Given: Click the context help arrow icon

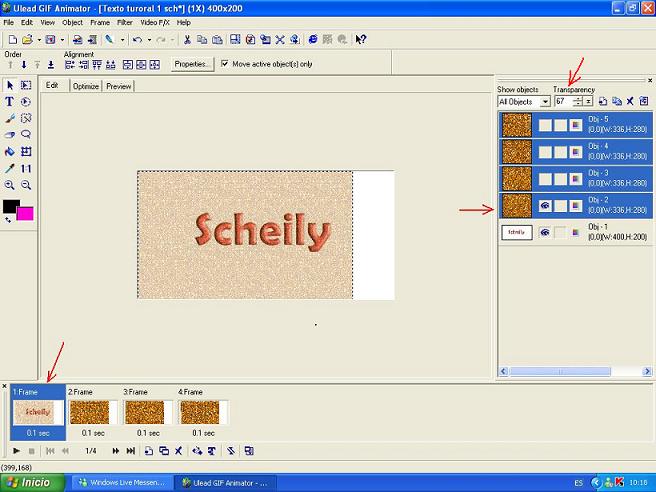Looking at the screenshot, I should click(361, 40).
